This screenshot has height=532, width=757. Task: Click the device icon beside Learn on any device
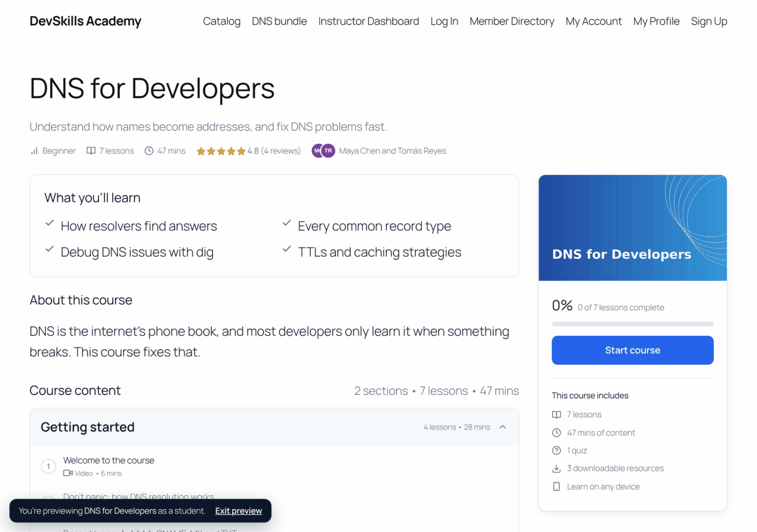pos(557,487)
